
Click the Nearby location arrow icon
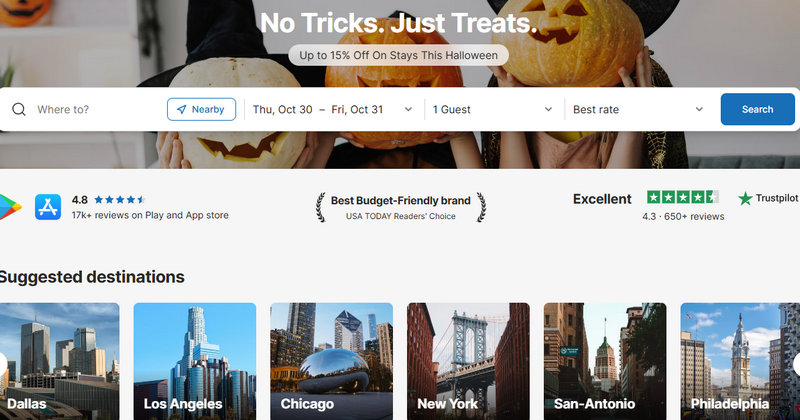click(182, 109)
